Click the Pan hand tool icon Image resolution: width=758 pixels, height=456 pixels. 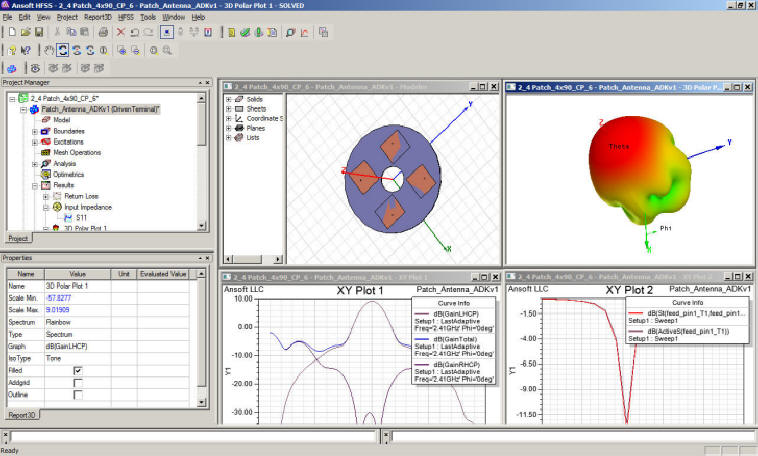click(x=49, y=50)
